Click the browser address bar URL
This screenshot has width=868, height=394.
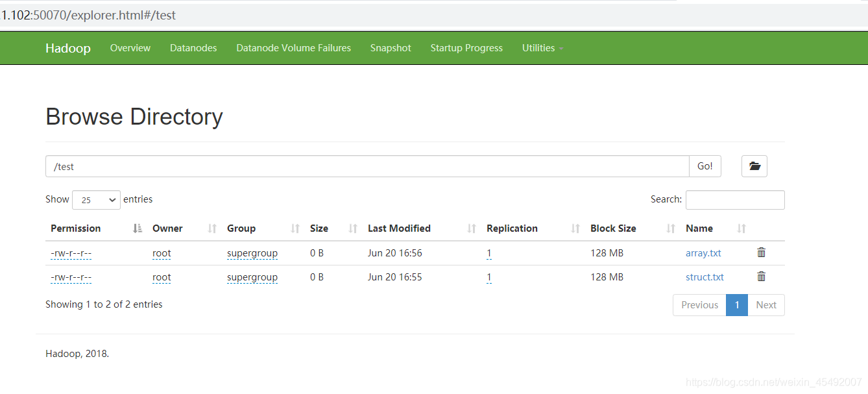pyautogui.click(x=88, y=15)
